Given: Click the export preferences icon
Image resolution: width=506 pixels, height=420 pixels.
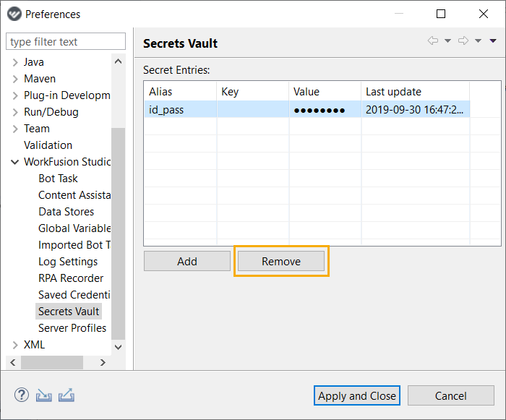Looking at the screenshot, I should (x=67, y=395).
